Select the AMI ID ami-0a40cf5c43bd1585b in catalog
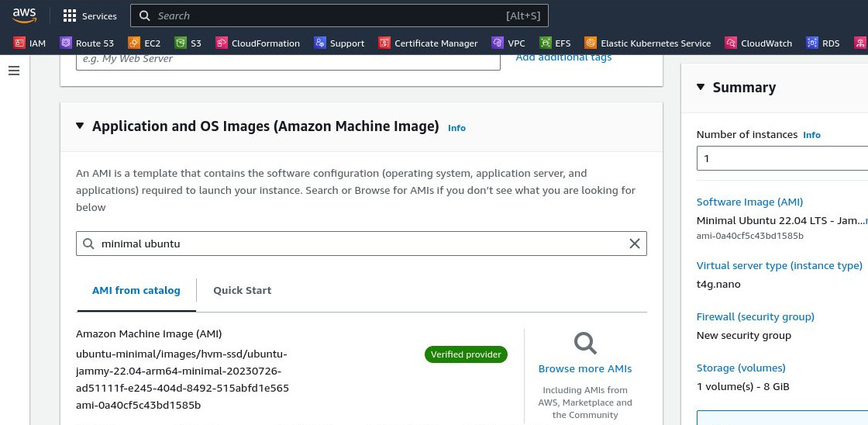Viewport: 868px width, 425px height. tap(139, 405)
